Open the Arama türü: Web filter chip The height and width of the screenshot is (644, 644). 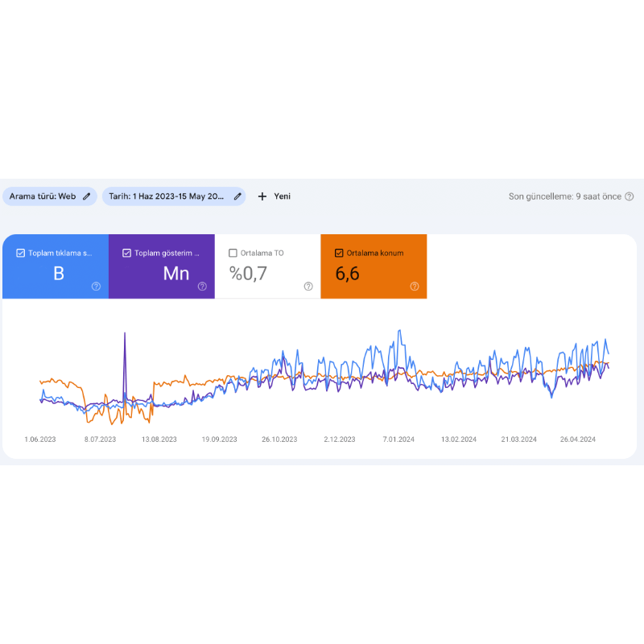(x=50, y=196)
